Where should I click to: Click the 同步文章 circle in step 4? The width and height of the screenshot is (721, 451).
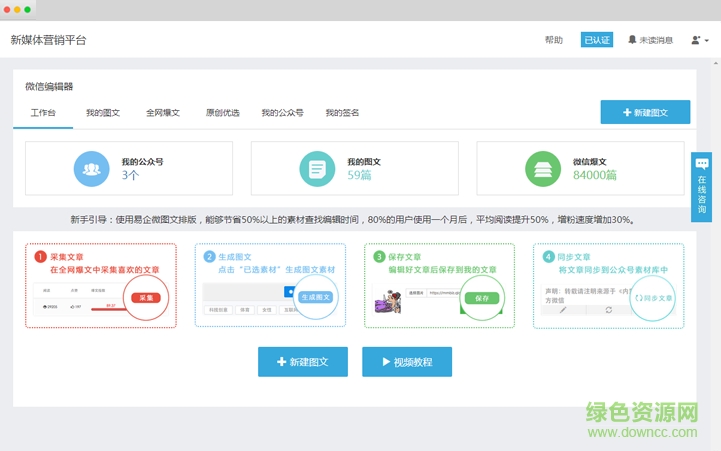pyautogui.click(x=653, y=298)
